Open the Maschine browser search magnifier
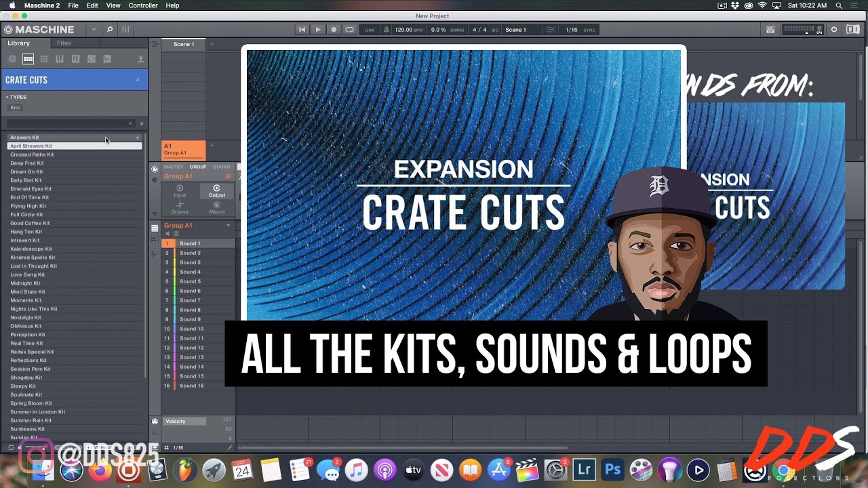 [x=110, y=30]
